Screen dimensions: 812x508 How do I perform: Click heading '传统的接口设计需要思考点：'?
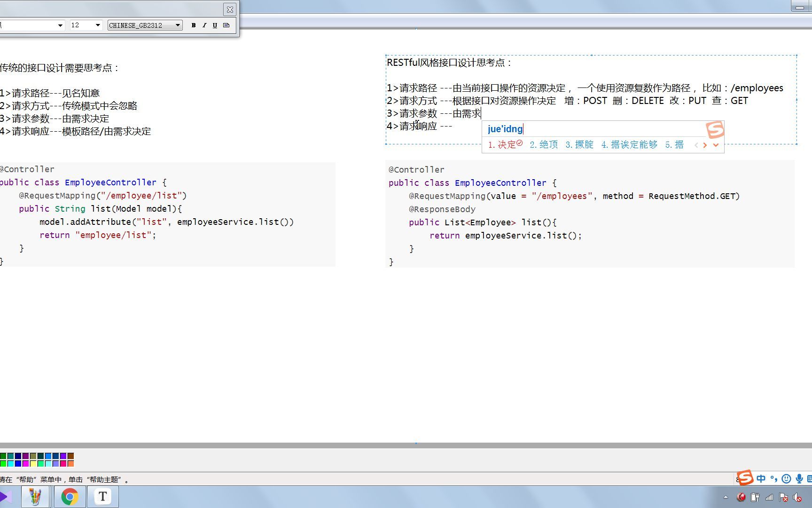tap(59, 68)
